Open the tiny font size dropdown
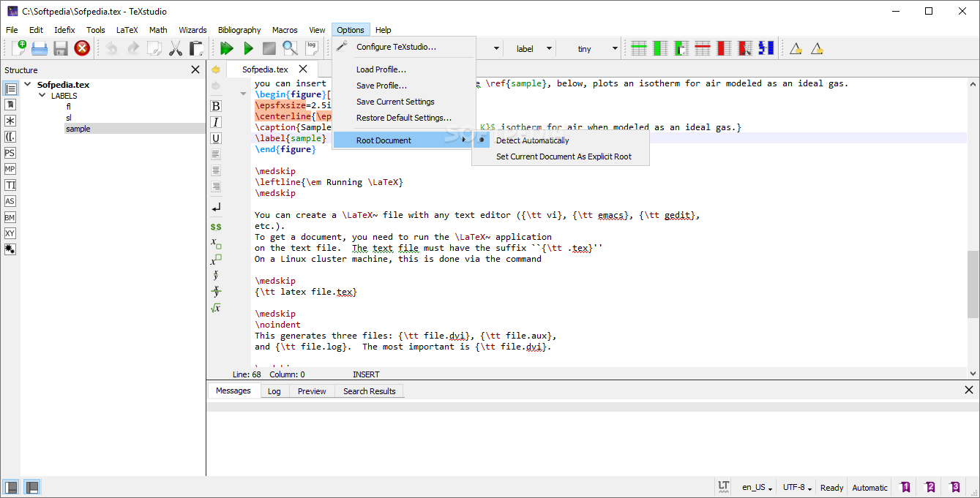Viewport: 980px width, 498px height. pyautogui.click(x=589, y=49)
